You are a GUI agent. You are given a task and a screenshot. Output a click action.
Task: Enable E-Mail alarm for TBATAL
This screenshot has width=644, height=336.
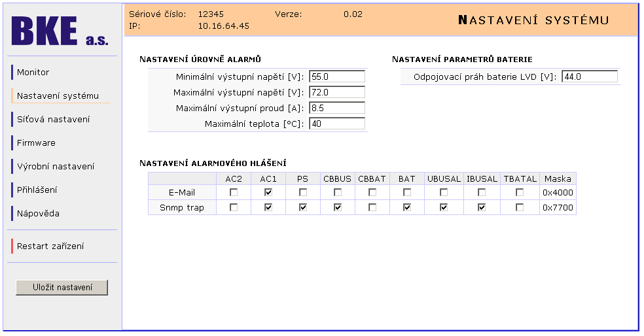[x=520, y=192]
